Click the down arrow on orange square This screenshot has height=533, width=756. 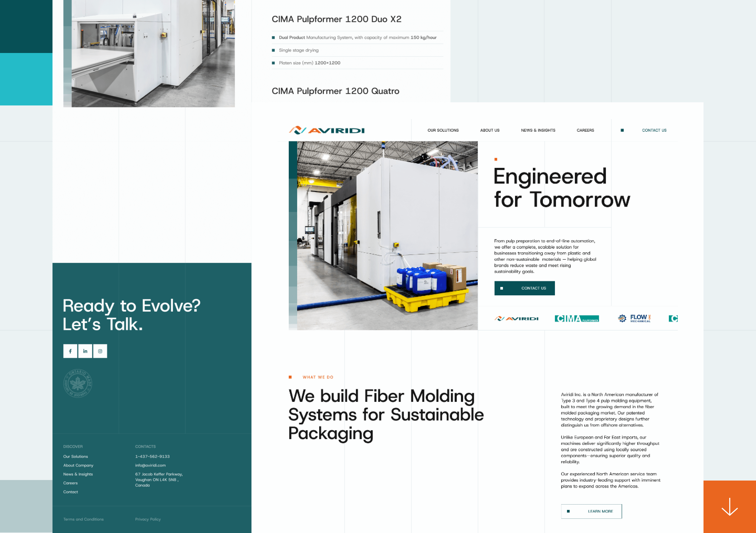[729, 507]
